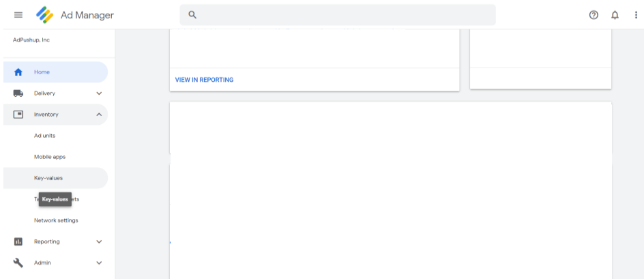The height and width of the screenshot is (279, 644).
Task: Click the Reporting bar chart icon
Action: [x=18, y=241]
